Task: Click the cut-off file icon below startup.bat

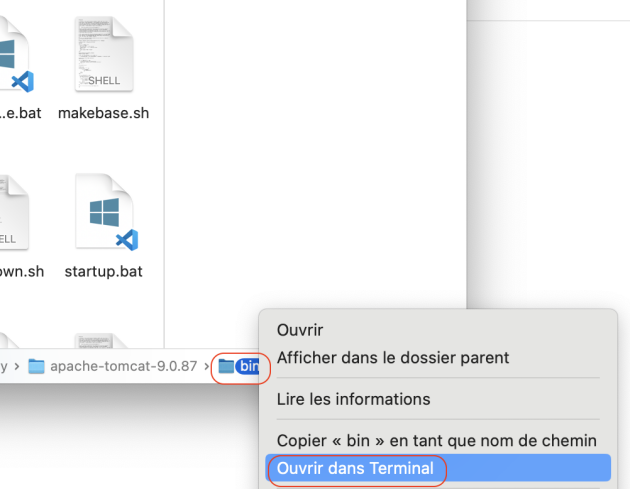Action: (x=103, y=342)
